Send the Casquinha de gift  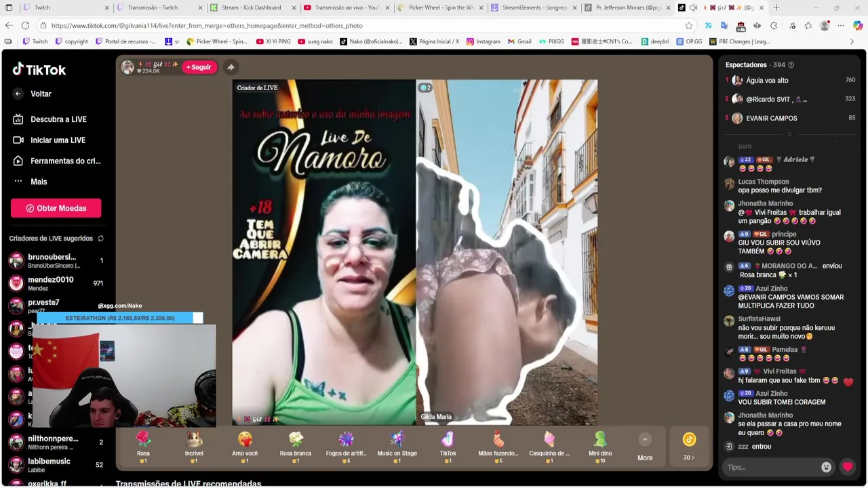tap(549, 447)
